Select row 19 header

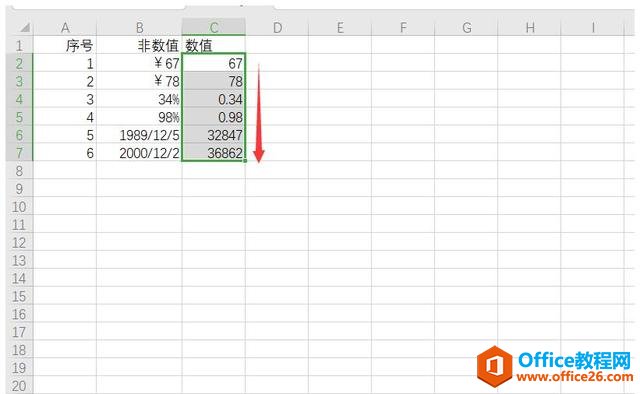[x=19, y=368]
